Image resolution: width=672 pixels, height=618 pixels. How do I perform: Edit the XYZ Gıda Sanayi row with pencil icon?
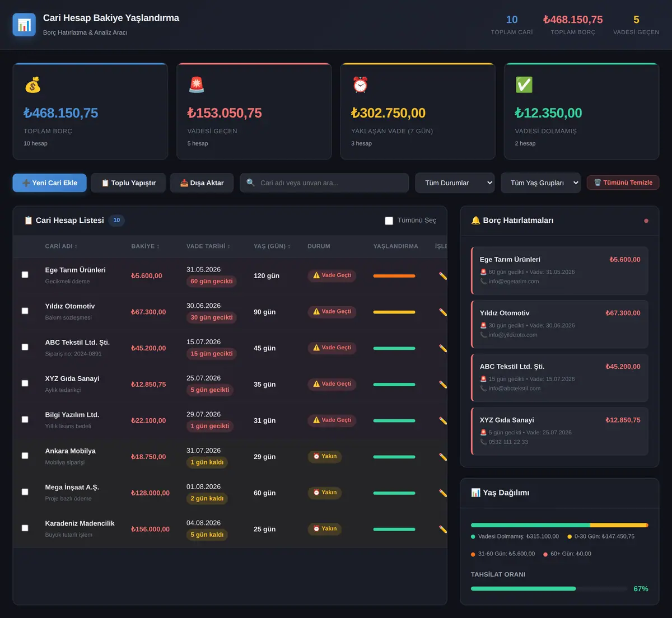[x=443, y=385]
